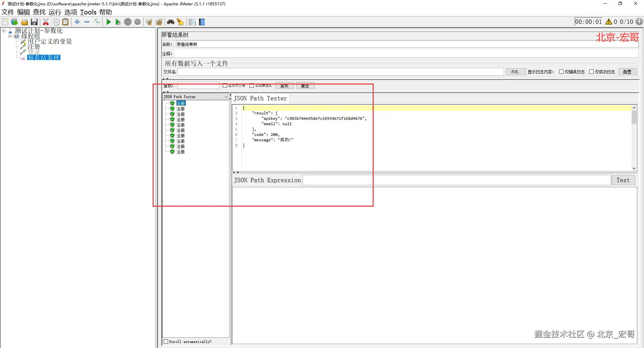Open Help via the question mark icon
The width and height of the screenshot is (644, 348).
(202, 22)
